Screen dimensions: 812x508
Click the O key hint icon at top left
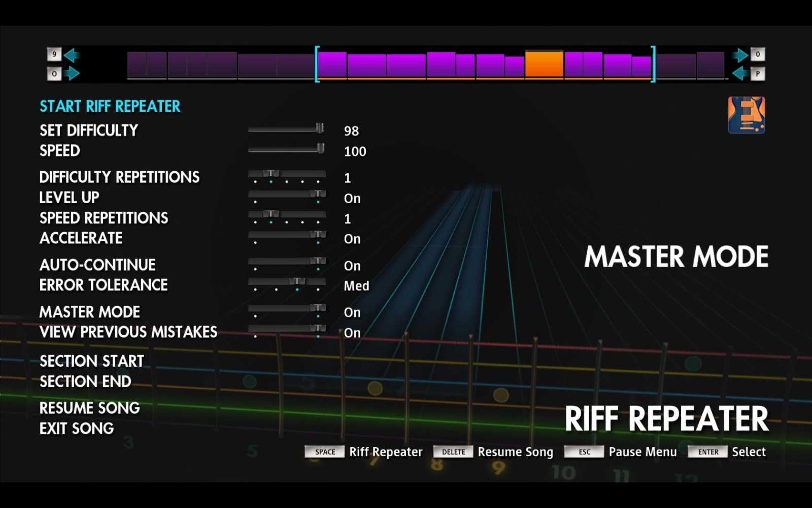54,74
